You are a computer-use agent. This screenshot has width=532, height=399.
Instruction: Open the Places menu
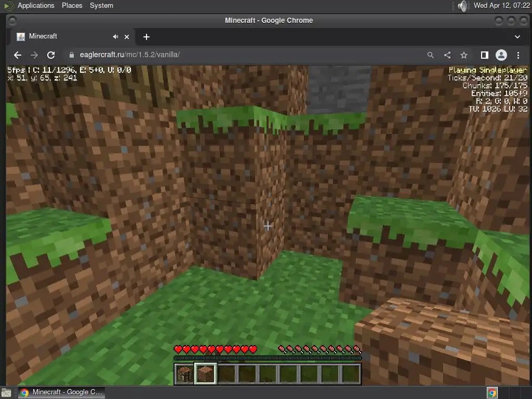click(x=72, y=5)
